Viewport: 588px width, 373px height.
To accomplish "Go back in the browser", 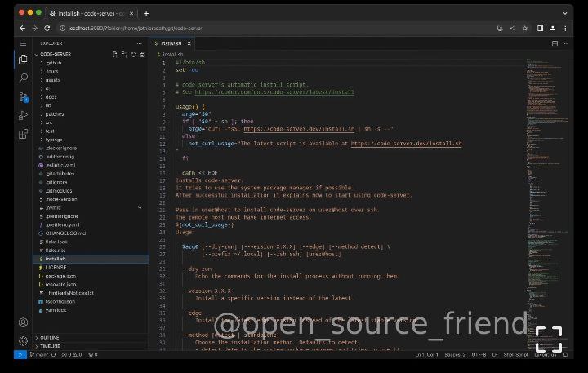I will pyautogui.click(x=23, y=28).
